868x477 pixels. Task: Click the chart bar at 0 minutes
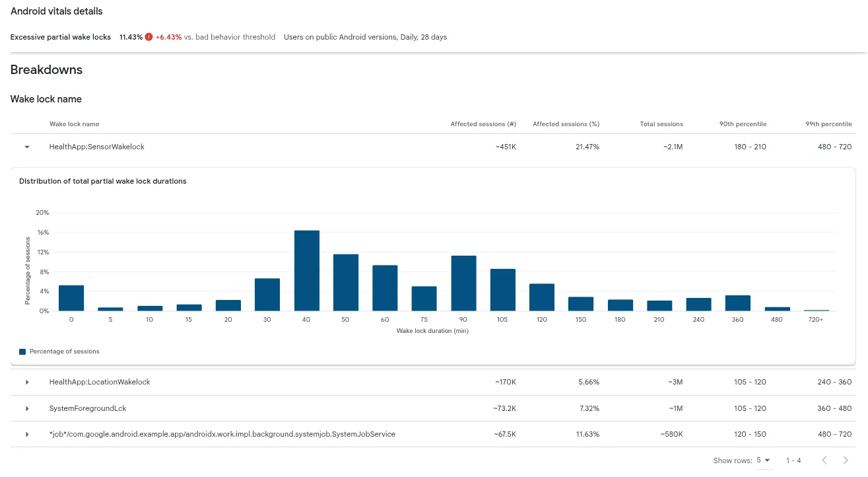point(71,298)
